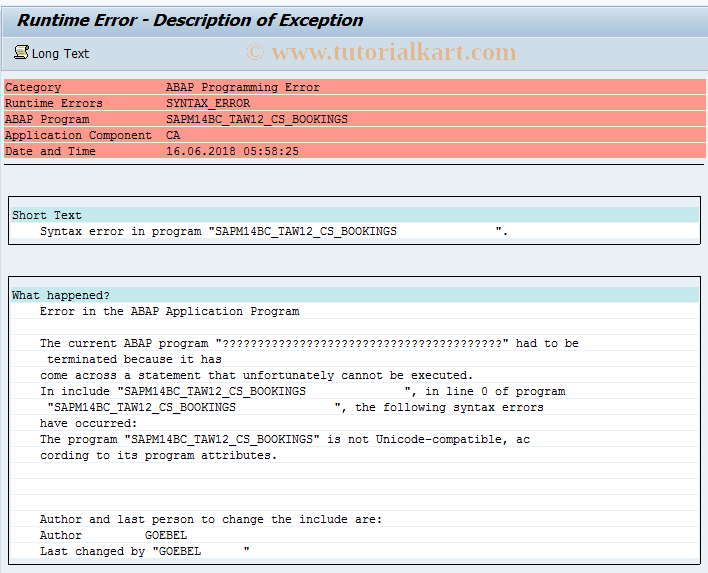The height and width of the screenshot is (573, 708).
Task: Select the 'Last changed by' GOEBEL line
Action: pos(144,551)
